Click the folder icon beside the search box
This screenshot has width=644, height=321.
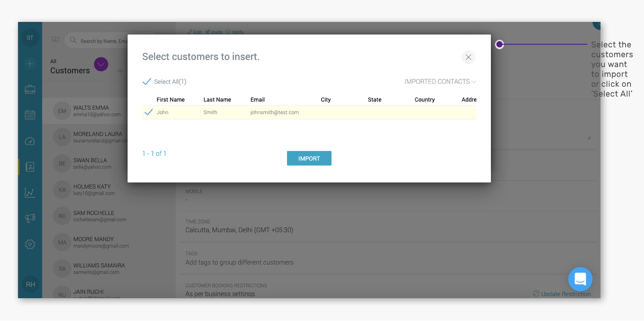(x=55, y=39)
